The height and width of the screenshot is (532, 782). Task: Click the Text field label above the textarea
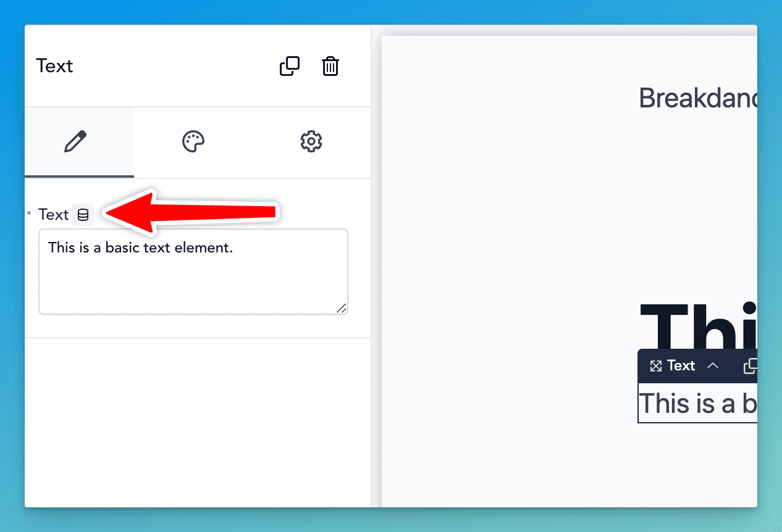(53, 215)
